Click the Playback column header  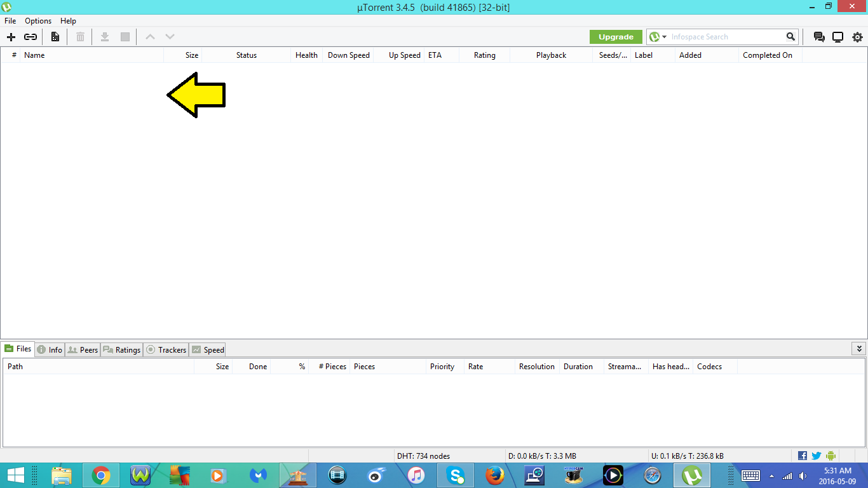point(551,55)
